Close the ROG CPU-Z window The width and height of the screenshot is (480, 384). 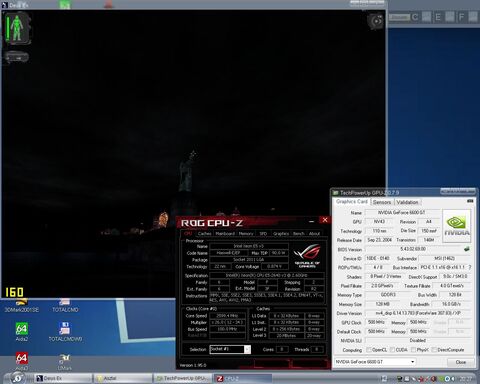point(325,220)
